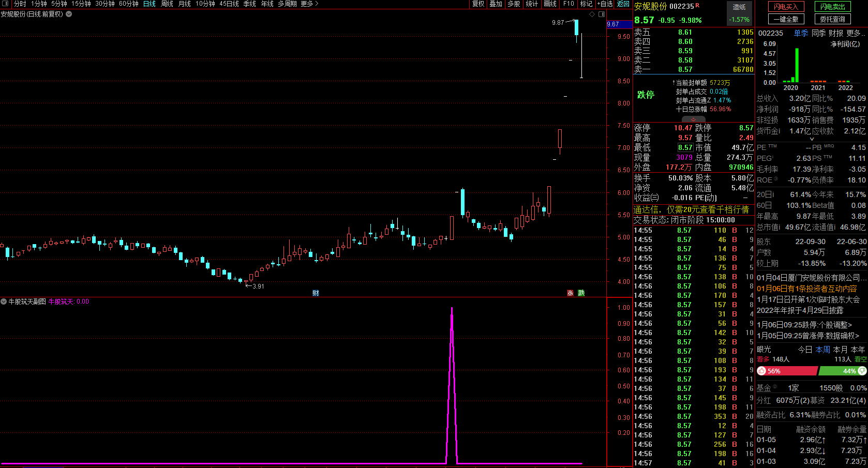
Task: Click the bullish 56% thumbs-up icon
Action: click(x=761, y=371)
